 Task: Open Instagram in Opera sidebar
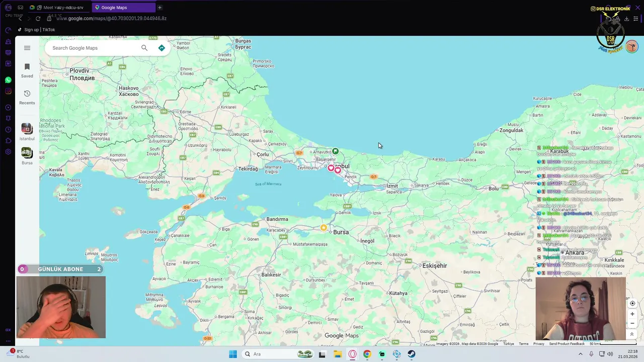click(8, 91)
